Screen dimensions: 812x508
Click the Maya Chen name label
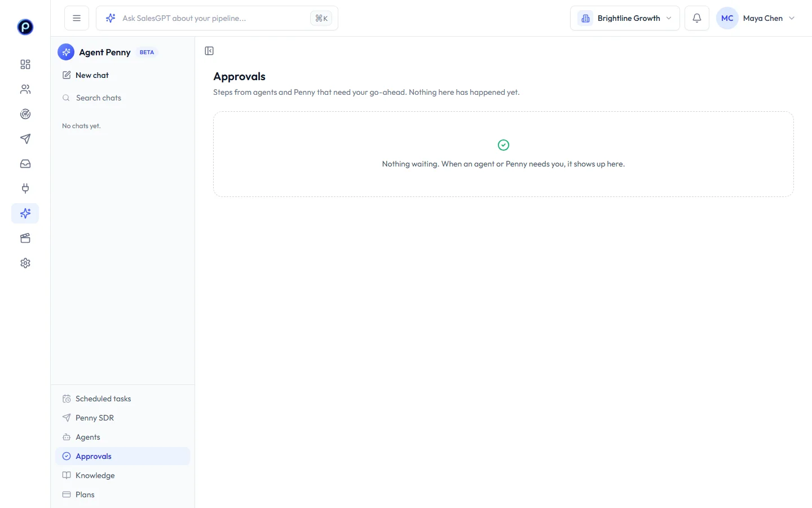[x=763, y=18]
